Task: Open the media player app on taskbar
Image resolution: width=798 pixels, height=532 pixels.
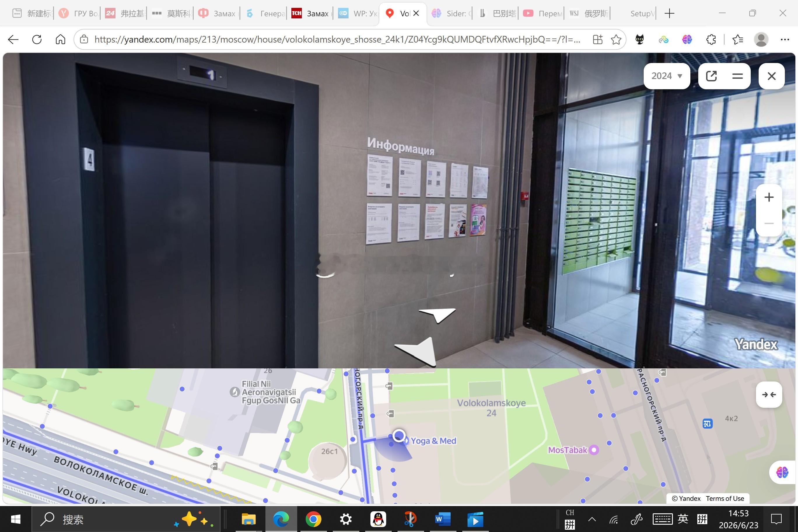Action: pyautogui.click(x=475, y=519)
